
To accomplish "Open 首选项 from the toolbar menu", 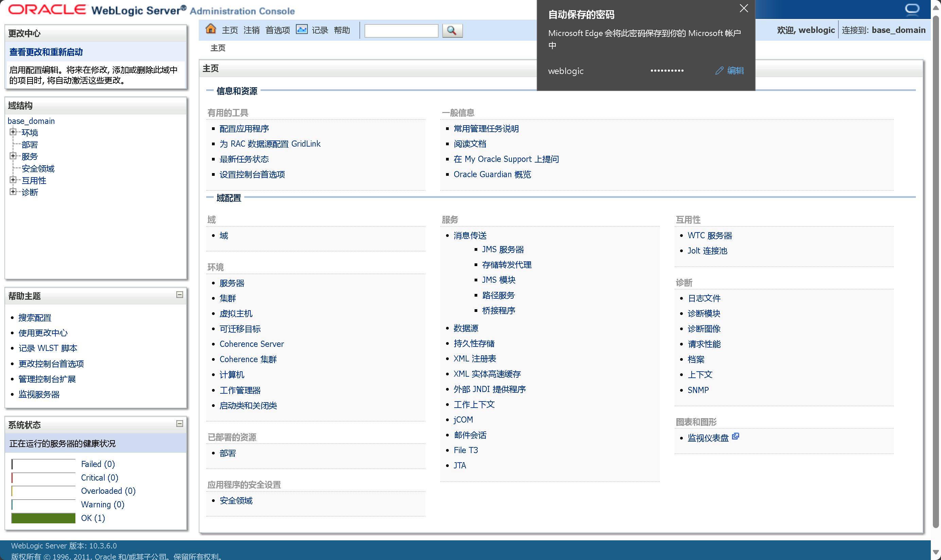I will pyautogui.click(x=278, y=30).
